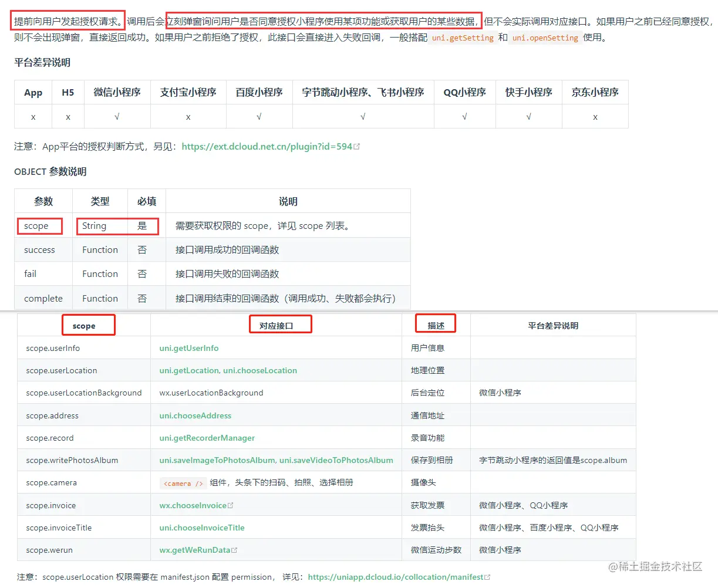This screenshot has height=588, width=718.
Task: Click the 保存到相册 description cell
Action: point(436,460)
